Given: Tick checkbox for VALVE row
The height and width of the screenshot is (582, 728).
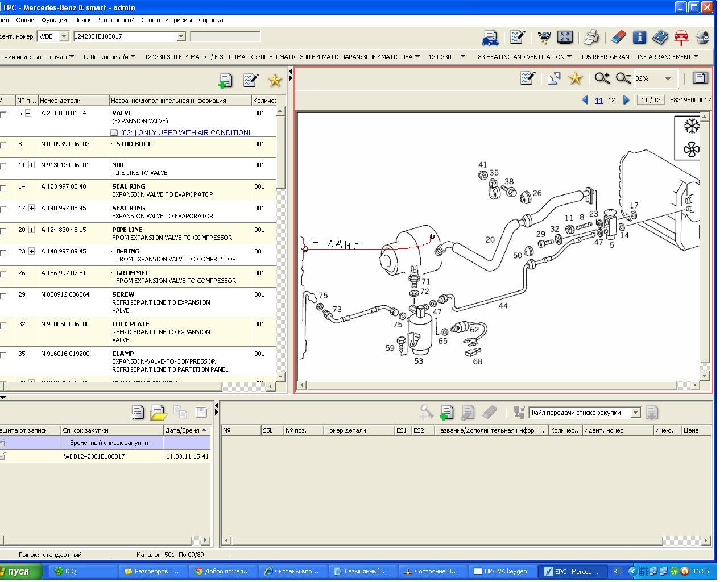Looking at the screenshot, I should [3, 114].
